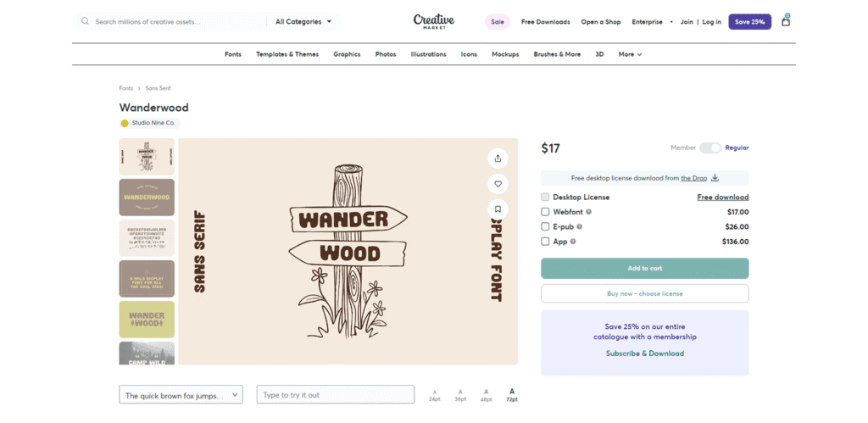Screen dimensions: 868x423
Task: Check the Desktop License checkbox
Action: [x=545, y=197]
